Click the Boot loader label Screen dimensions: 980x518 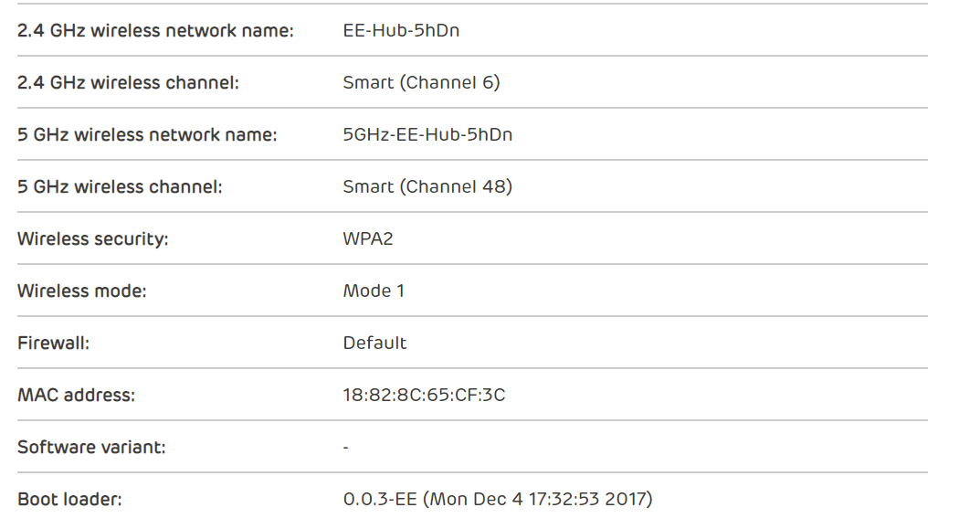[69, 499]
